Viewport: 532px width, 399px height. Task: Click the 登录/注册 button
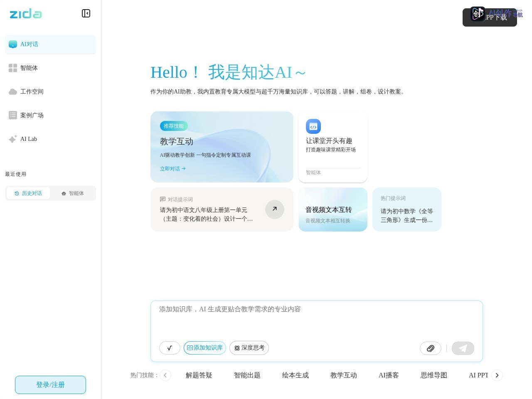50,385
